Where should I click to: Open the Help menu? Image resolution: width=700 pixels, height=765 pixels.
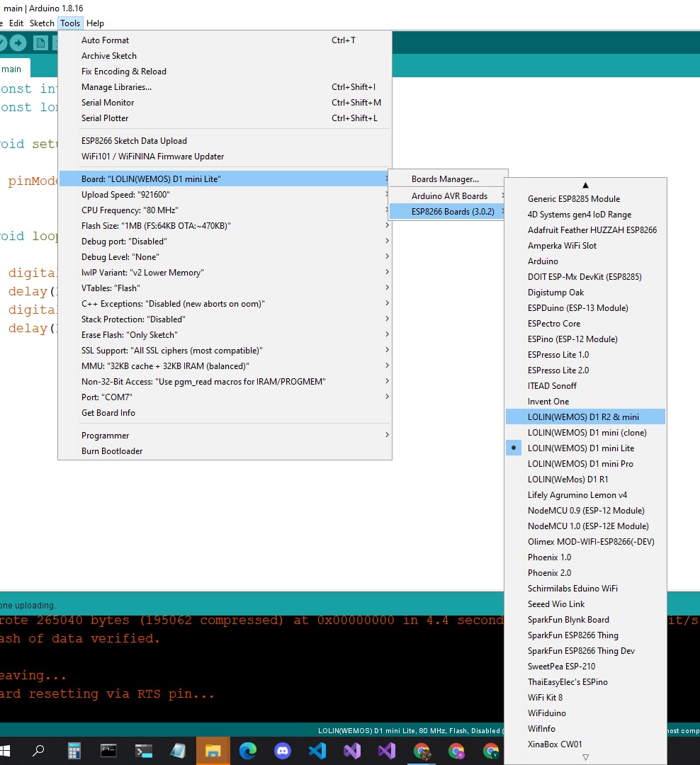[95, 23]
